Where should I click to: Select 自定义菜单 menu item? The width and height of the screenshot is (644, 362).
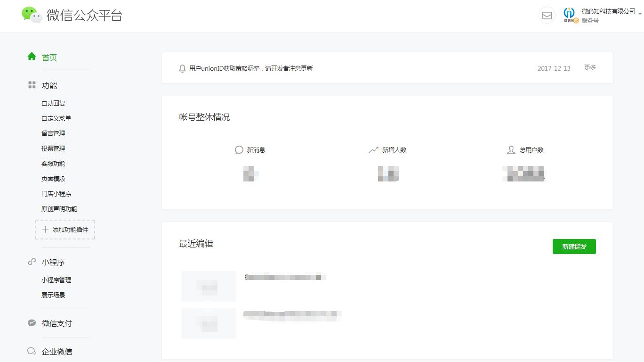point(56,118)
